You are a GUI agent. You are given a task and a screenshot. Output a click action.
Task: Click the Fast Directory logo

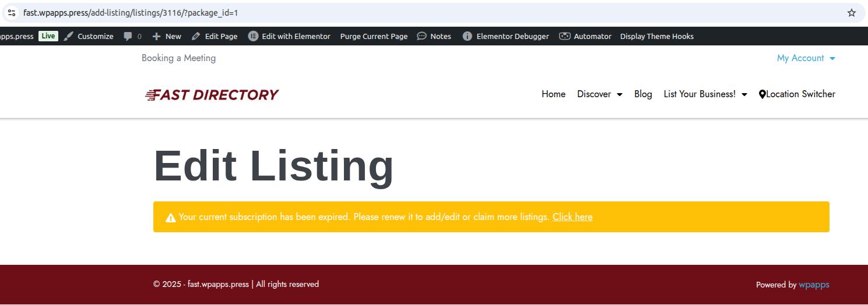[212, 94]
